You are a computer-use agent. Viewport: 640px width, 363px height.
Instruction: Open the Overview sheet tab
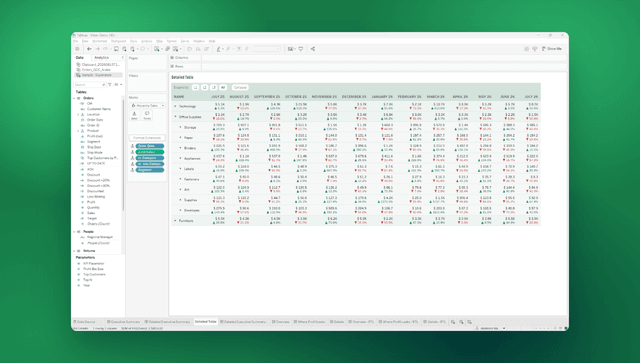click(x=281, y=322)
